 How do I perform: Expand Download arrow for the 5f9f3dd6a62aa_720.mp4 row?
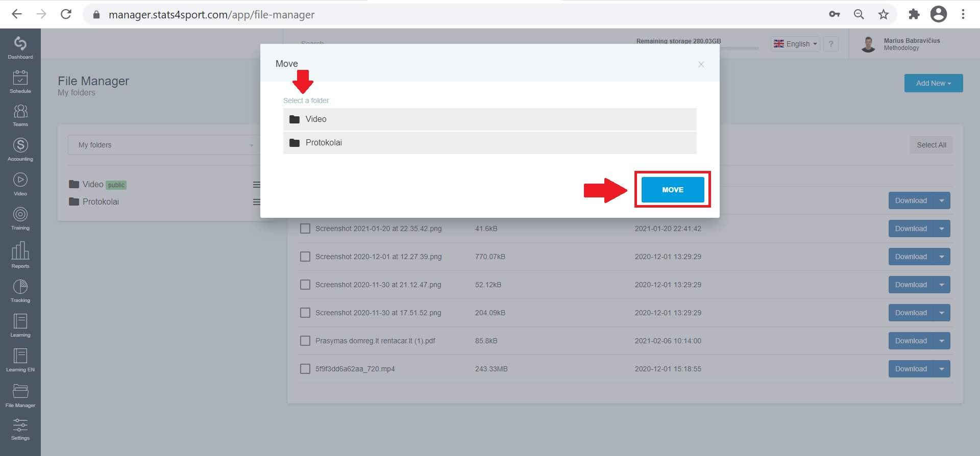[x=942, y=369]
